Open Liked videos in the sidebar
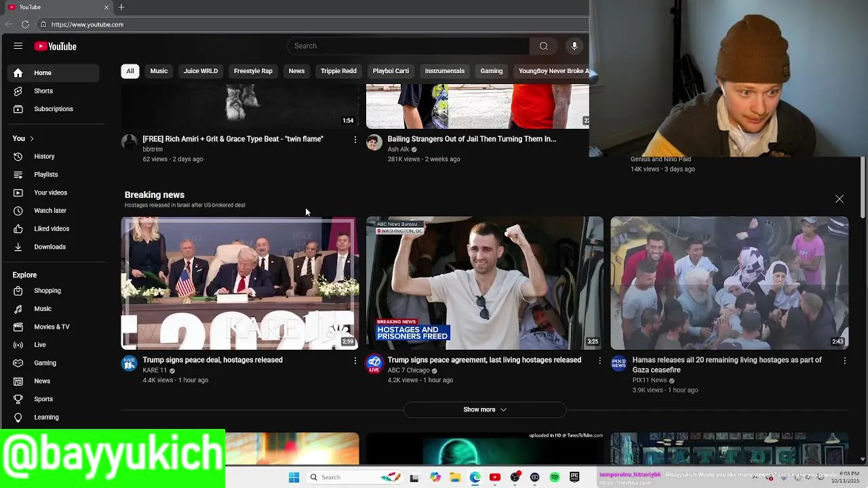Screen dimensions: 868x488 (x=55, y=229)
